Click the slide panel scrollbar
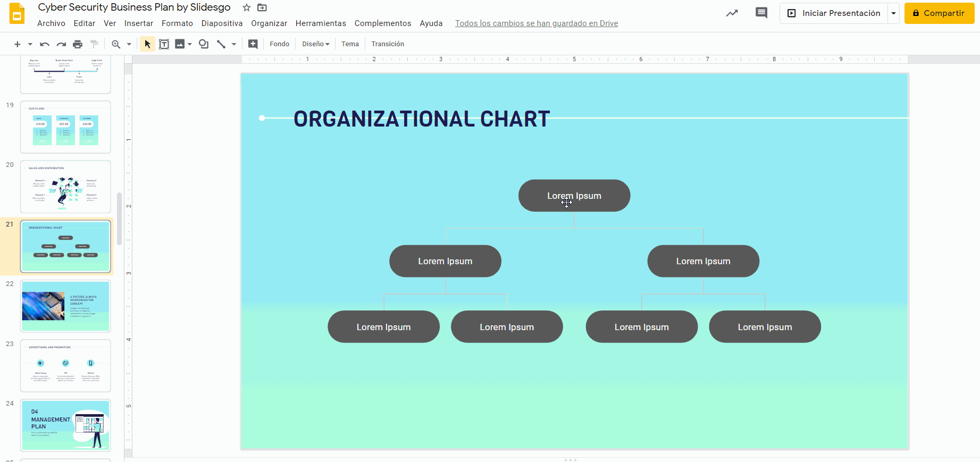This screenshot has width=980, height=462. click(120, 219)
